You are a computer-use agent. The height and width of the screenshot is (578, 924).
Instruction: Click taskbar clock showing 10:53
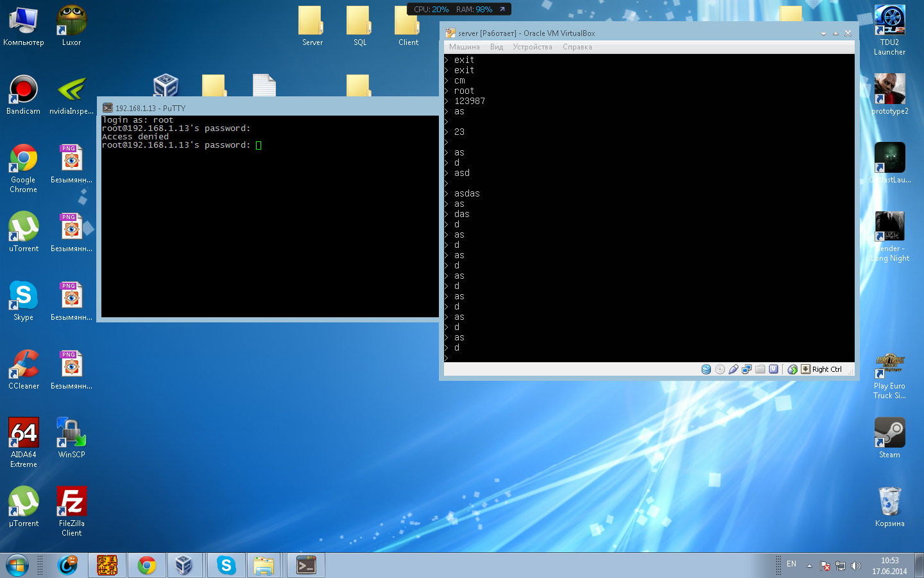[x=889, y=566]
